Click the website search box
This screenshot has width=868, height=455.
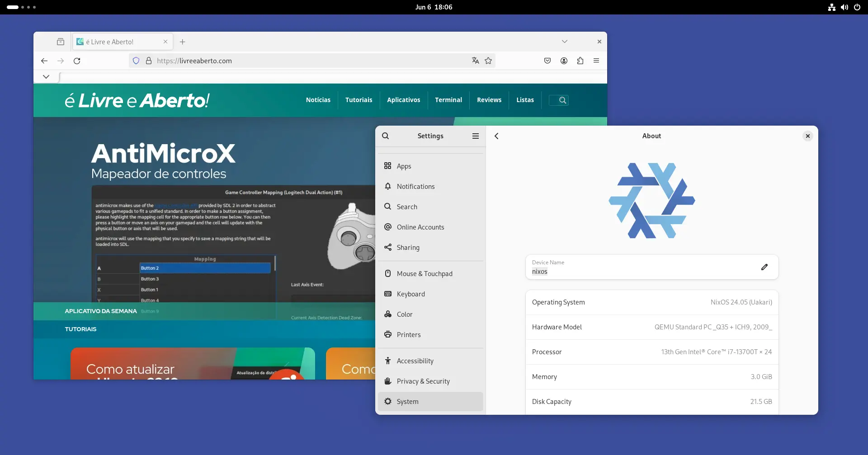point(559,100)
